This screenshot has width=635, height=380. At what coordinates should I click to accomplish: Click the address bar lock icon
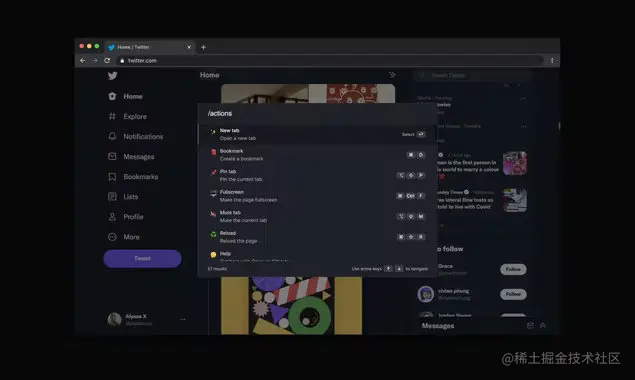(x=122, y=60)
